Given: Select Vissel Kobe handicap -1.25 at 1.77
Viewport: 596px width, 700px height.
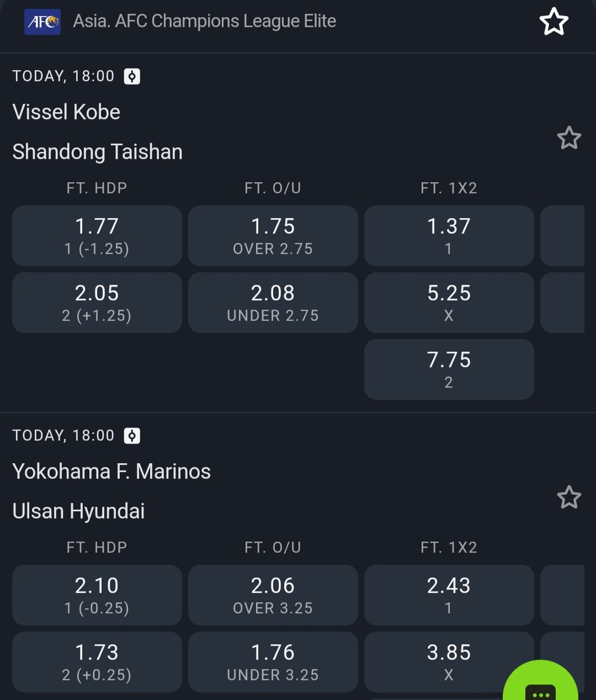Looking at the screenshot, I should pos(97,236).
